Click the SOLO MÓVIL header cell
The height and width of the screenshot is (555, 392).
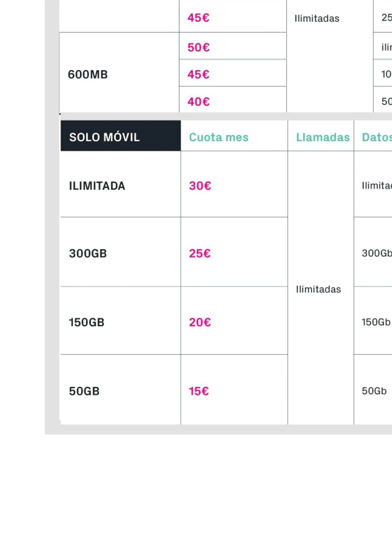(x=104, y=137)
